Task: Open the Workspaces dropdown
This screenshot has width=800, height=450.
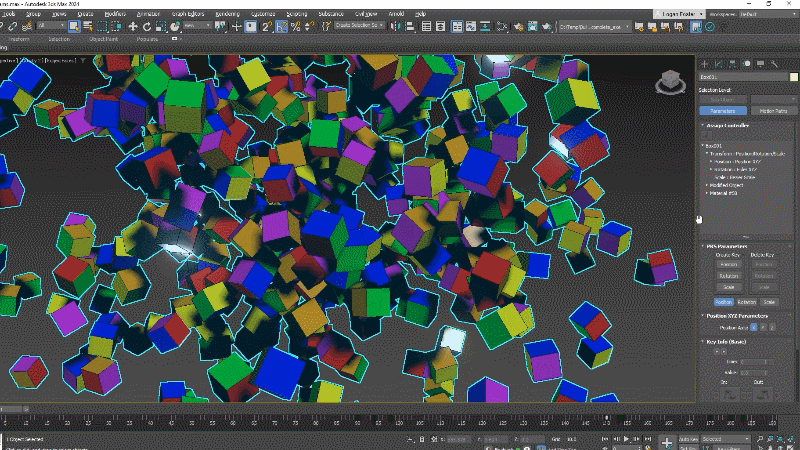Action: click(766, 15)
